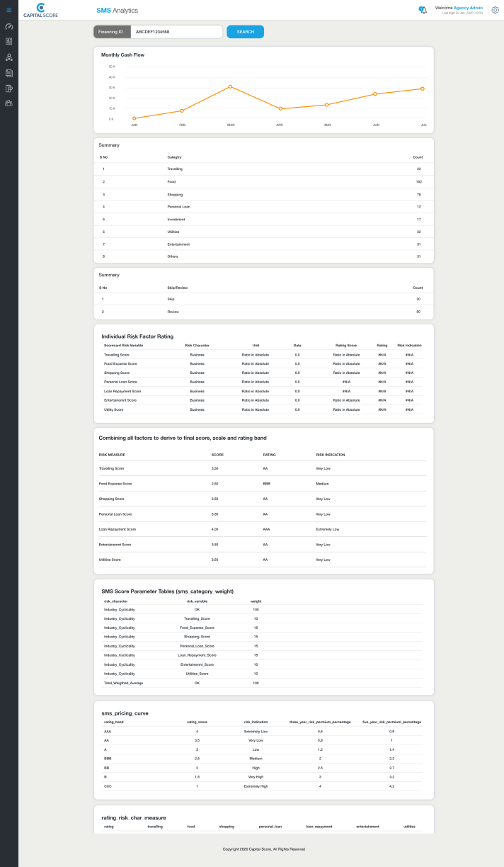Open the user hierarchy sidebar icon
The width and height of the screenshot is (504, 867).
[9, 57]
